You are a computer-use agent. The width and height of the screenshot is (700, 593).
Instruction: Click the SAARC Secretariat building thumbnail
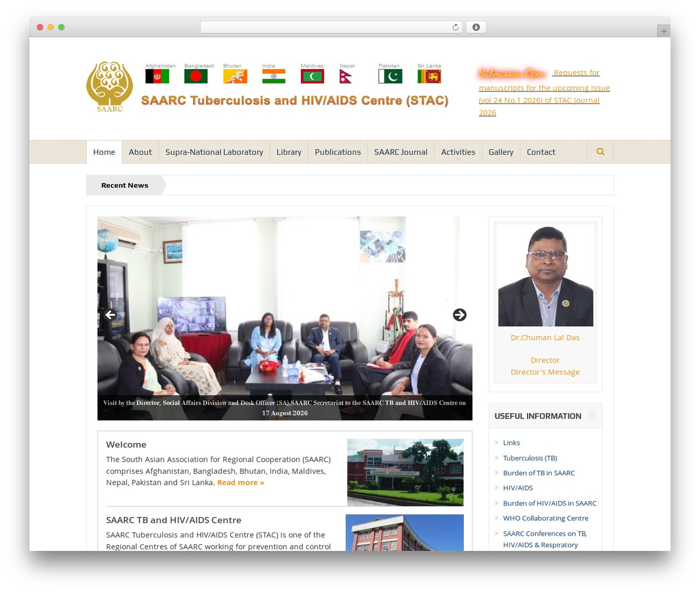405,473
